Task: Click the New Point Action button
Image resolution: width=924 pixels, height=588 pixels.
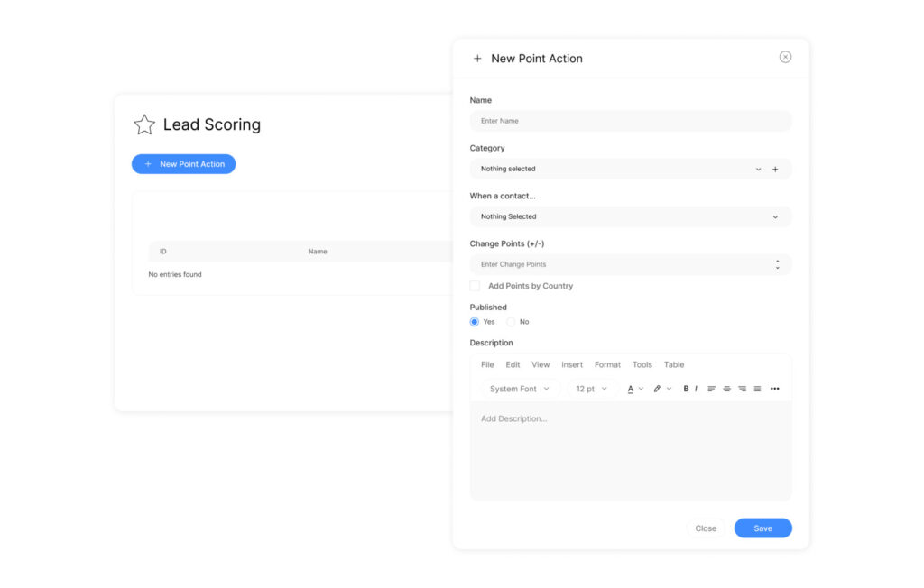Action: tap(183, 164)
